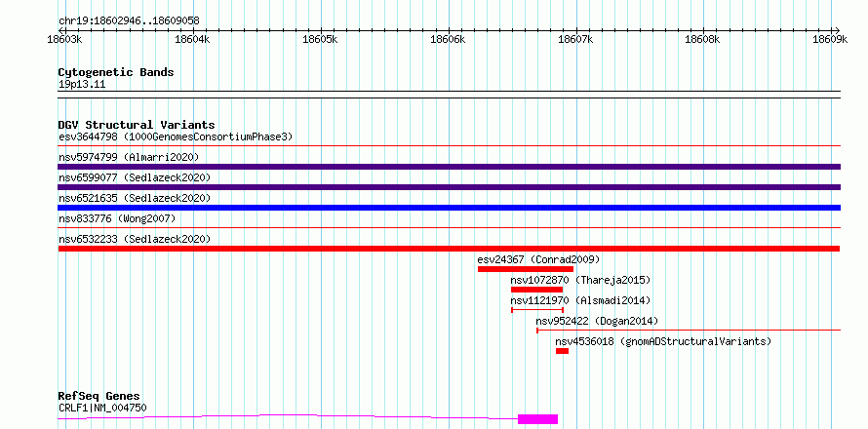
Task: Click the red esv24367 variant bar
Action: click(x=526, y=269)
